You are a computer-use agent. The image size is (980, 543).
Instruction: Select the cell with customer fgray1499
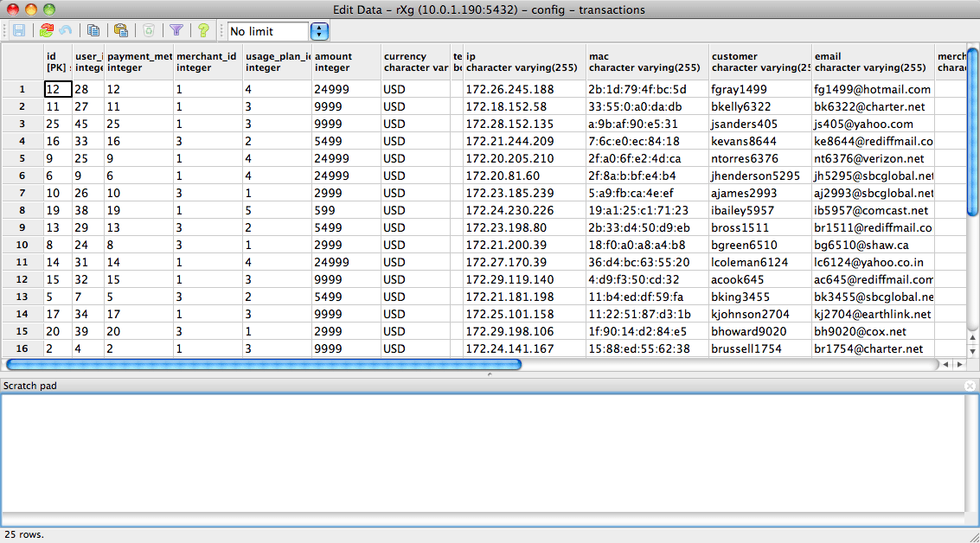759,89
